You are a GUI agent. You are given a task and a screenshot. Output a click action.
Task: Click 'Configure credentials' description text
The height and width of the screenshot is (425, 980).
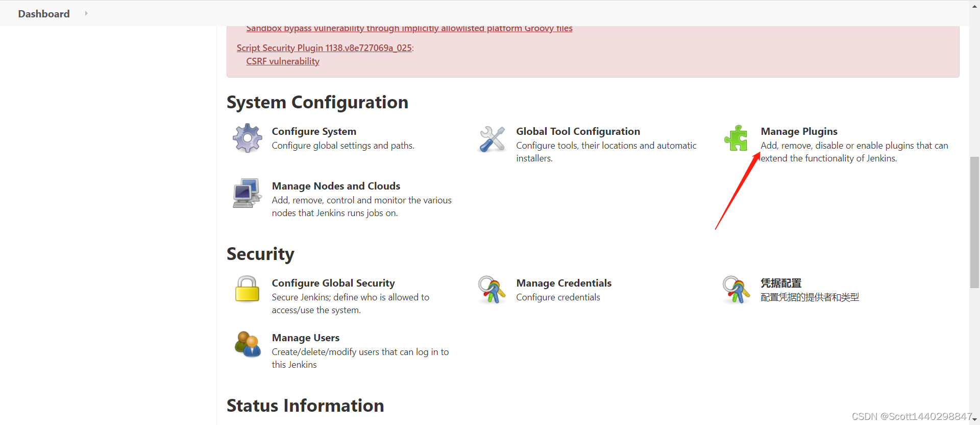(558, 297)
